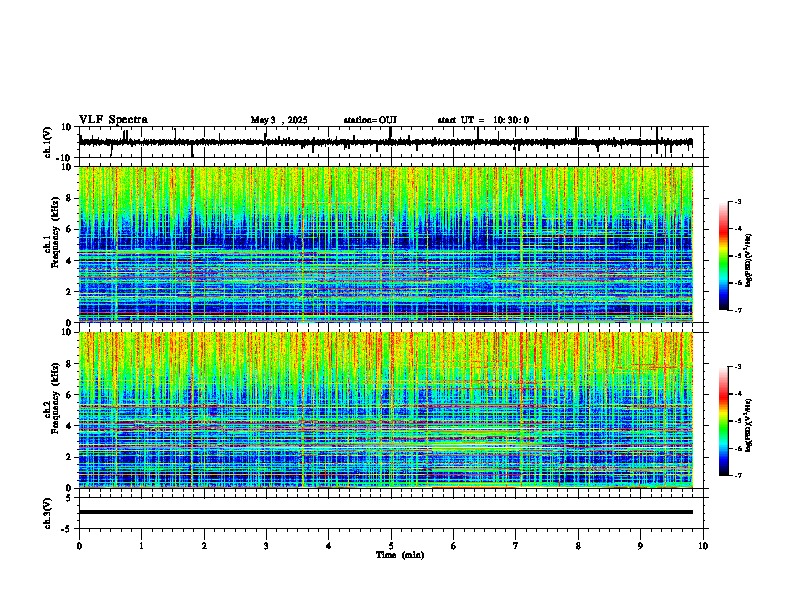Click the time axis tick label '9'
The height and width of the screenshot is (612, 792).
pos(640,546)
